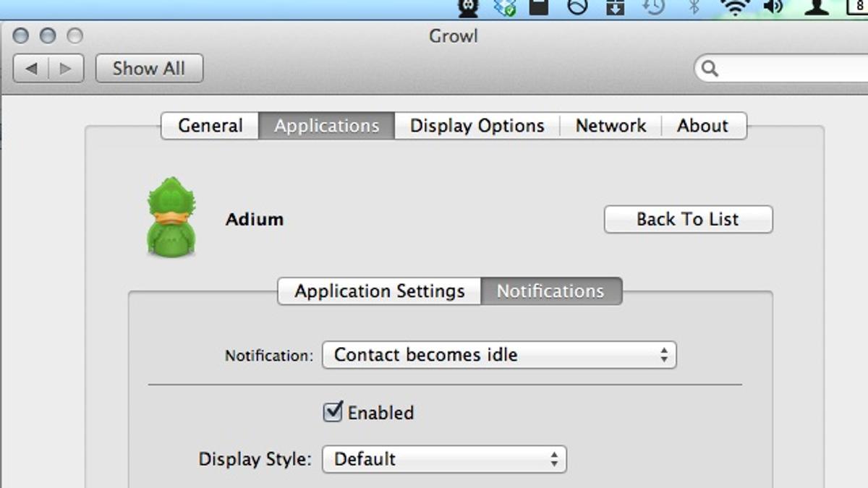Screen dimensions: 868x488
Task: Toggle the Enabled checkbox
Action: tap(332, 412)
